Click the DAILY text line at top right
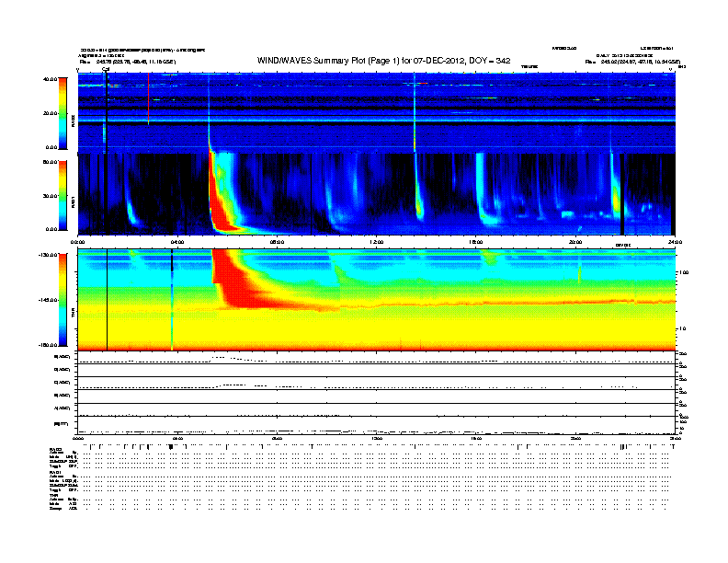The height and width of the screenshot is (563, 728). [x=624, y=55]
